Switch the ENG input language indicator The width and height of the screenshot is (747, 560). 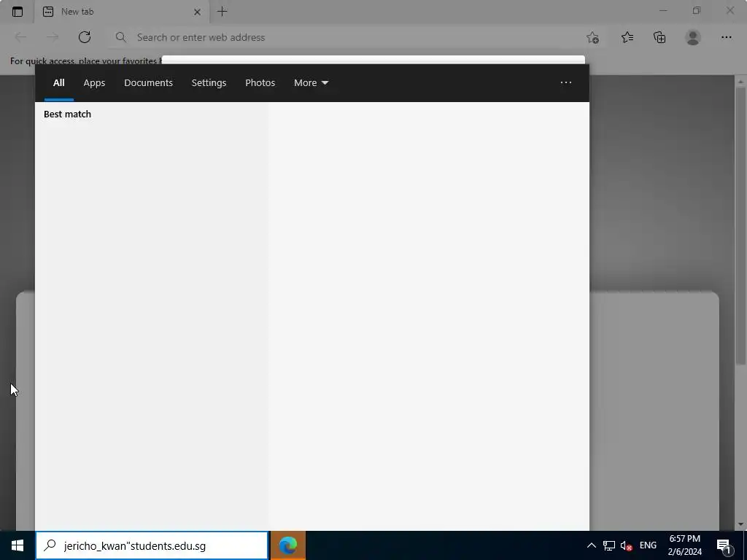pyautogui.click(x=648, y=545)
